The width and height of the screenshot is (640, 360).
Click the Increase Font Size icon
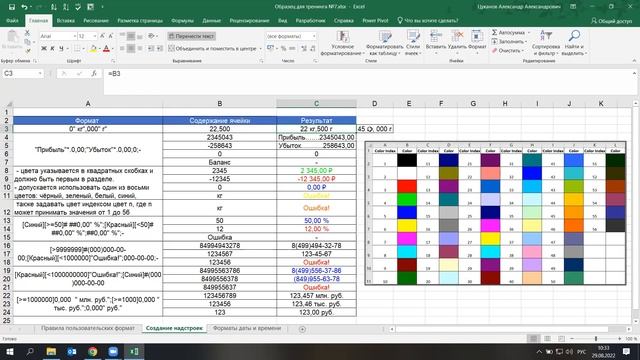click(x=102, y=36)
